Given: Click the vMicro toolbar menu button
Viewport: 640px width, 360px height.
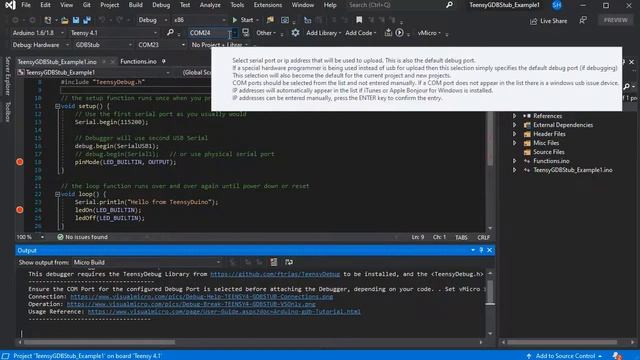Looking at the screenshot, I should (429, 33).
